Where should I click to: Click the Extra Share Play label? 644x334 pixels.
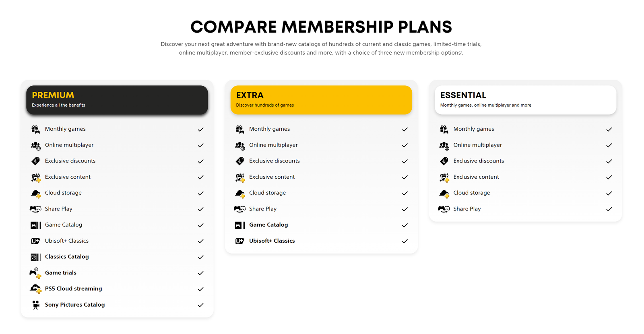point(263,209)
